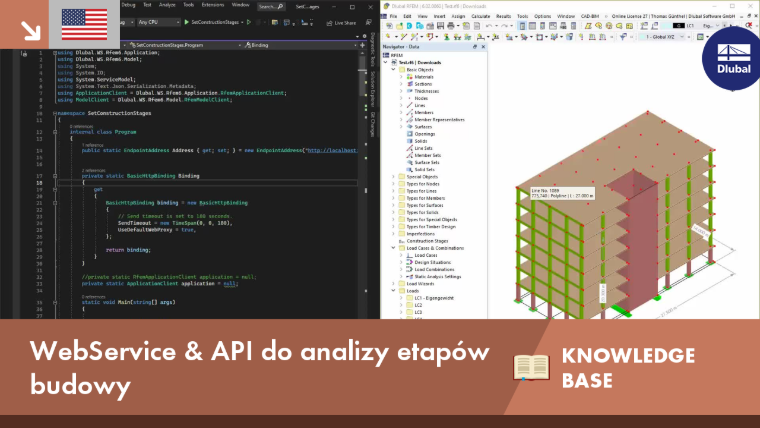Screen dimensions: 760x428
Task: Select Member Representatives in Navigator
Action: pos(439,120)
